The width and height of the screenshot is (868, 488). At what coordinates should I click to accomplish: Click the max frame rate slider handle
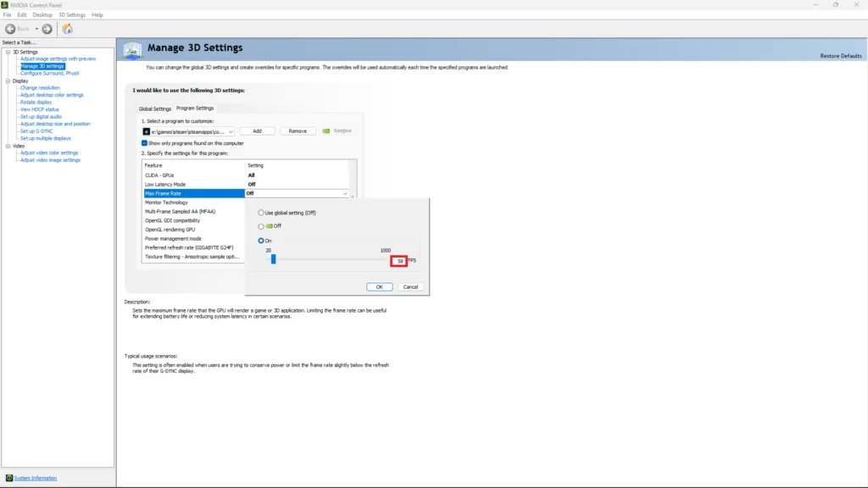(x=274, y=260)
